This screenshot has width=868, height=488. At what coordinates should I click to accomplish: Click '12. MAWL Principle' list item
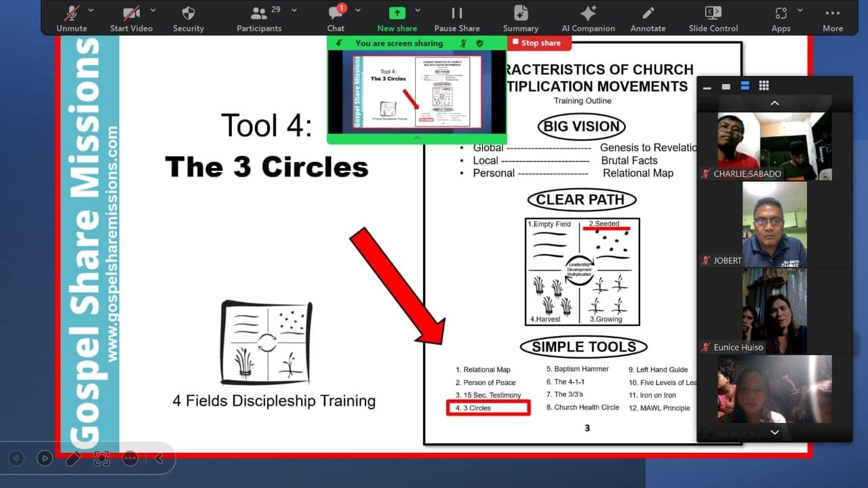(659, 408)
